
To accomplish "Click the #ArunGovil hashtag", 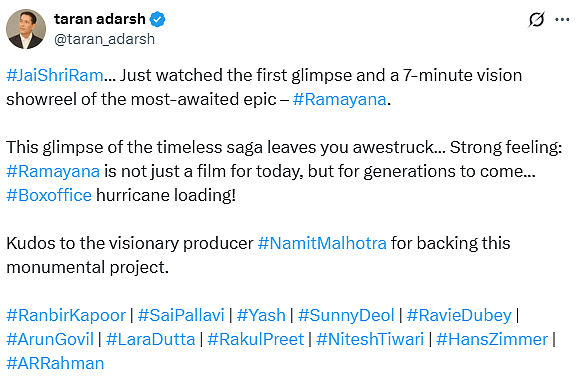I will (50, 339).
